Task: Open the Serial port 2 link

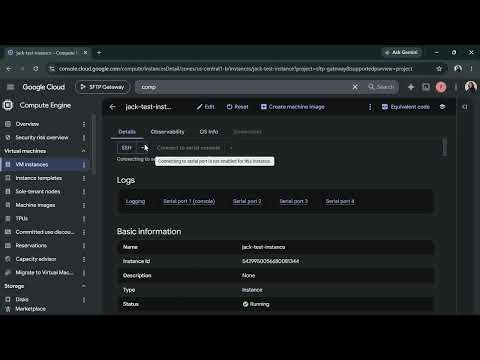Action: coord(247,201)
